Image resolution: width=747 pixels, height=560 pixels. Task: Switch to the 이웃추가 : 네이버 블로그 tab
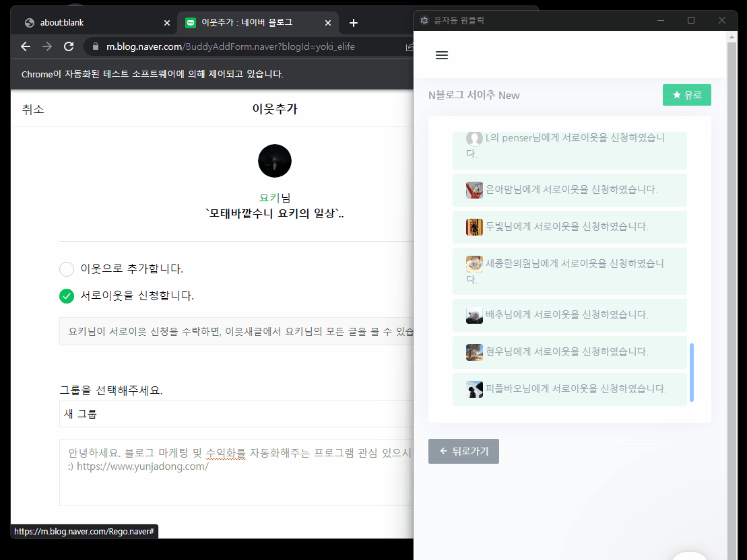point(258,23)
